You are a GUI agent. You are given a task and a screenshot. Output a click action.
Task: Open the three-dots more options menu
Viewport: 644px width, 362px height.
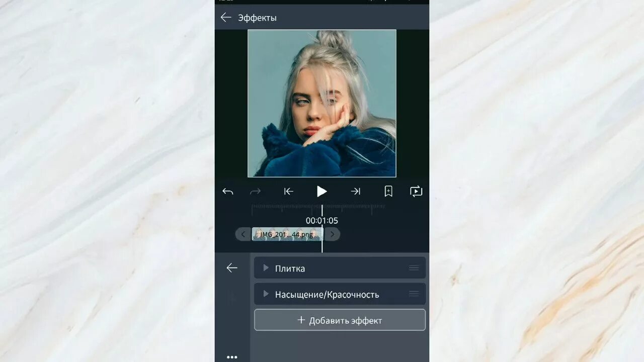point(232,357)
